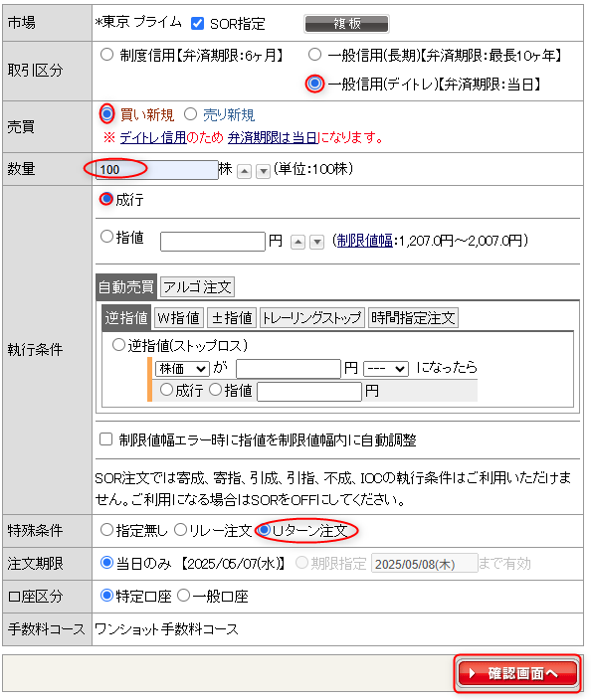
Task: Open the 株価 trigger type dropdown
Action: point(182,369)
